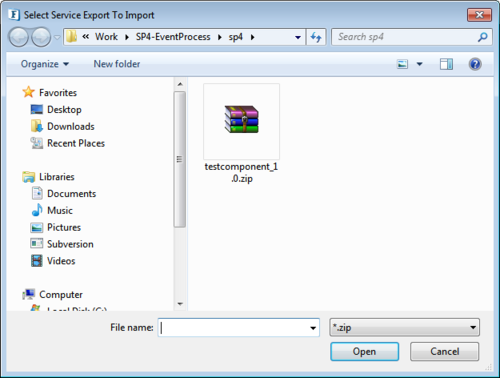Open the *.zip file type dropdown
Screen dimensions: 500x378
click(404, 327)
